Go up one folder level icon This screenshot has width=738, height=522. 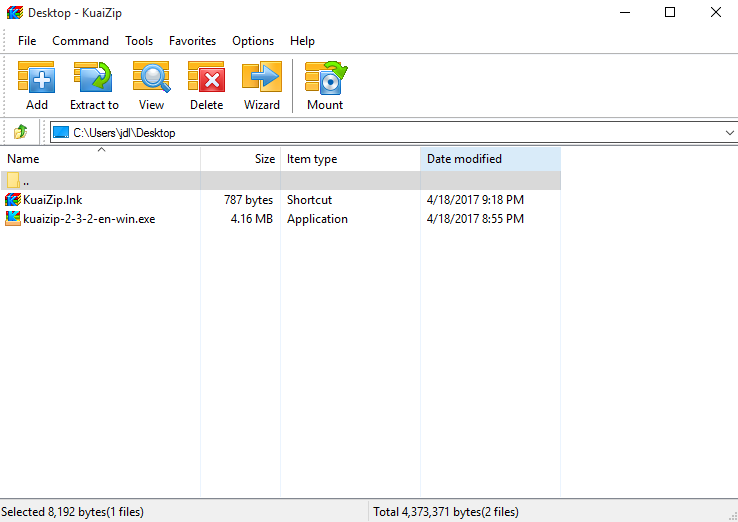[x=20, y=132]
